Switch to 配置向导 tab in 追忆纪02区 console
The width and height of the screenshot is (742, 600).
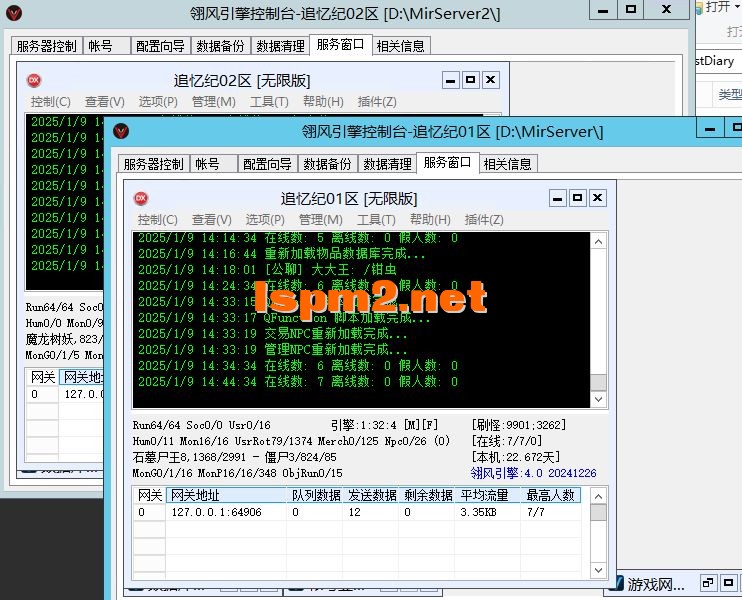[160, 46]
